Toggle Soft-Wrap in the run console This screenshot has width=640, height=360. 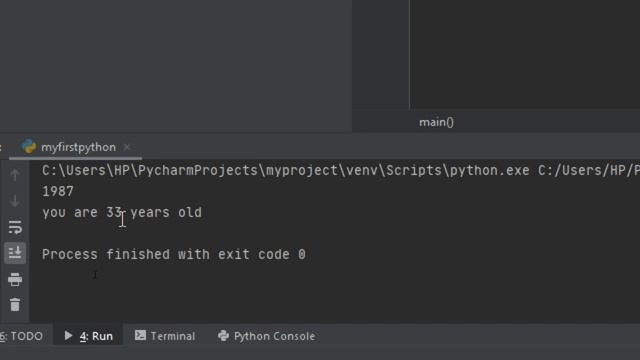[15, 227]
